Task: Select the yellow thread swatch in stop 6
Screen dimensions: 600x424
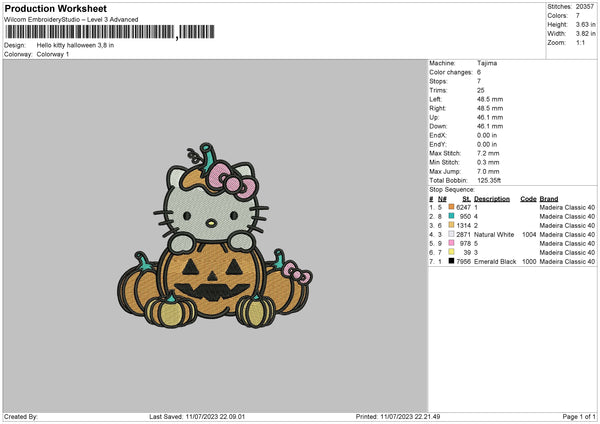Action: 452,252
